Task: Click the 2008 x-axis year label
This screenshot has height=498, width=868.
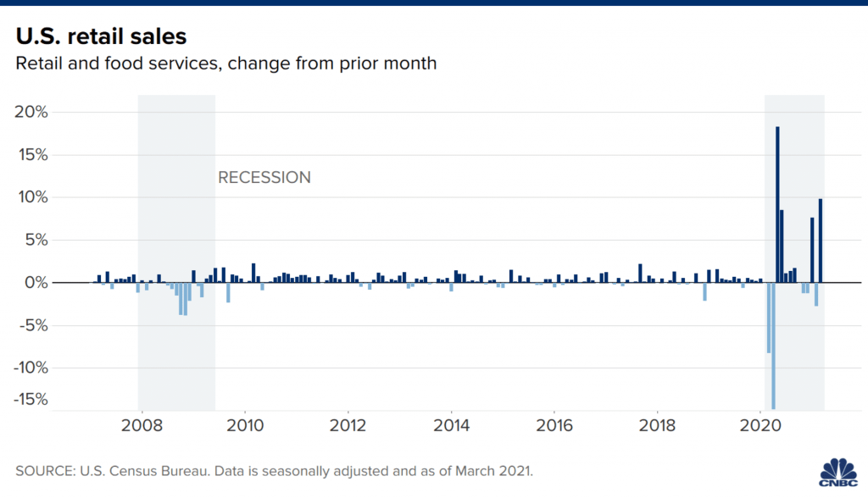Action: (142, 425)
